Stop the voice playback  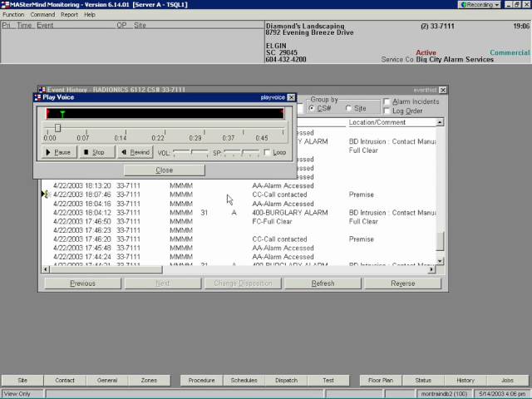pos(97,152)
